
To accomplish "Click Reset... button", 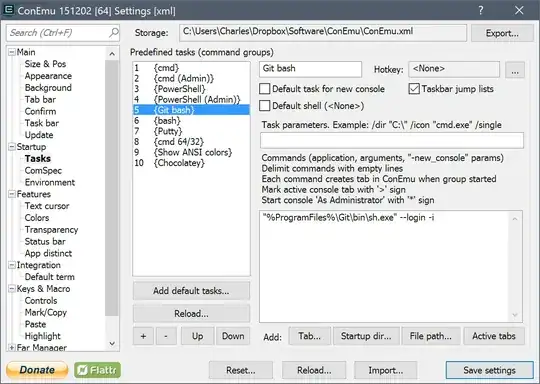I will [x=241, y=370].
